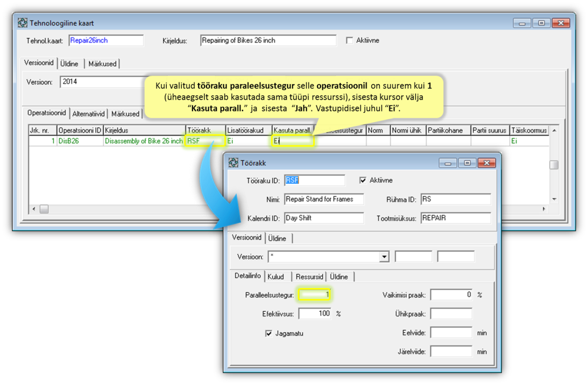Select the Detailinfo tab

(x=247, y=276)
